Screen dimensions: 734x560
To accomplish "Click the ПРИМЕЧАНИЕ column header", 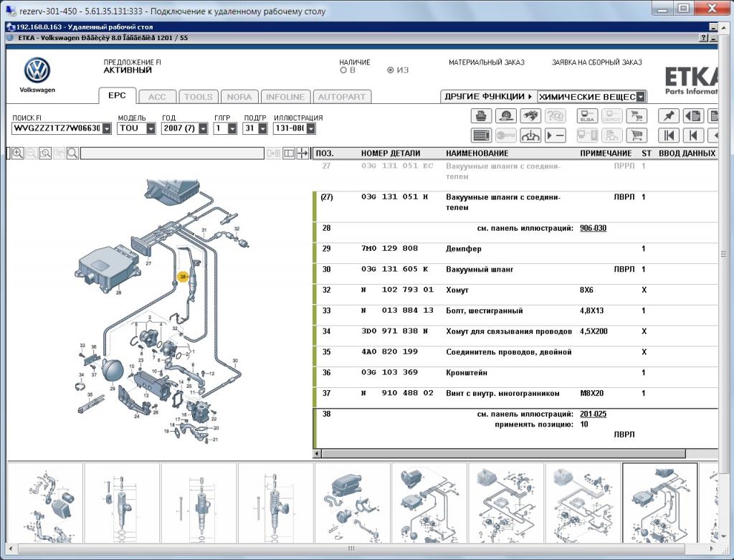I will point(606,153).
